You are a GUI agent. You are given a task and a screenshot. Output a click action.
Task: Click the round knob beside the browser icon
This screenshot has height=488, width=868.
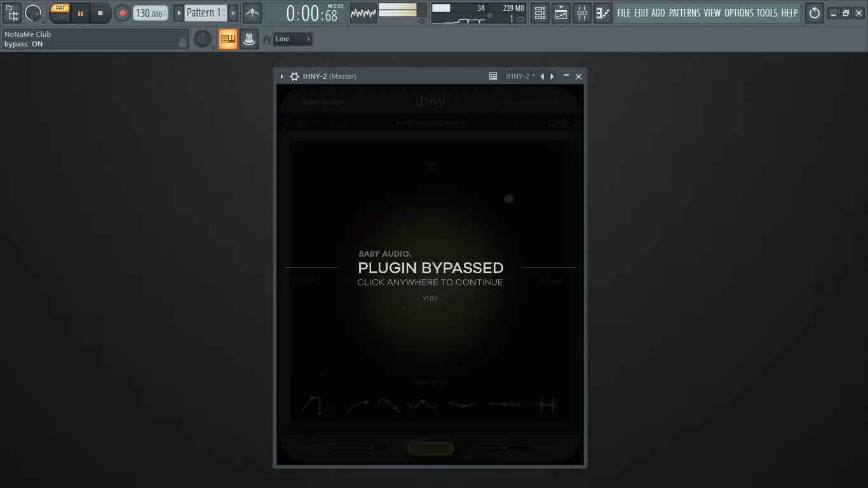coord(33,13)
